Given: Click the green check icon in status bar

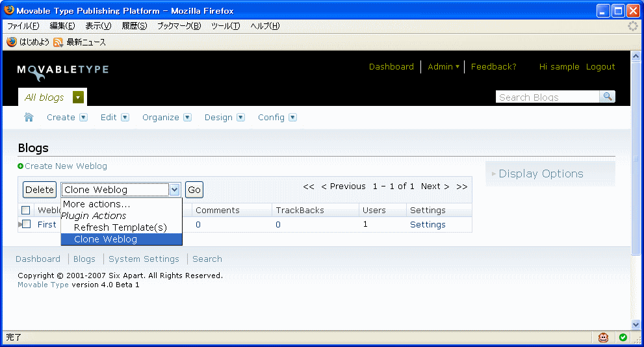Looking at the screenshot, I should pos(623,337).
